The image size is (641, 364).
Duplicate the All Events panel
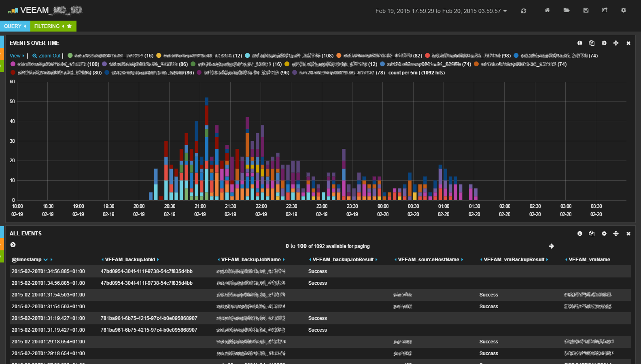pos(592,233)
